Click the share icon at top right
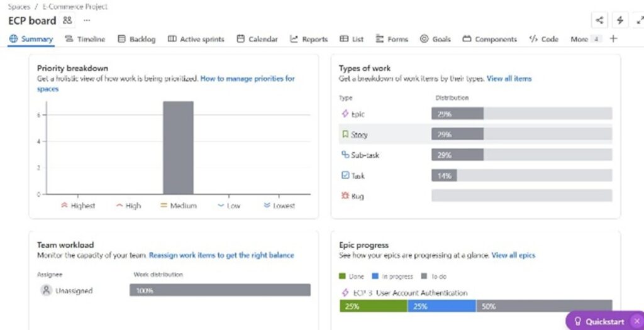644x330 pixels. point(599,20)
